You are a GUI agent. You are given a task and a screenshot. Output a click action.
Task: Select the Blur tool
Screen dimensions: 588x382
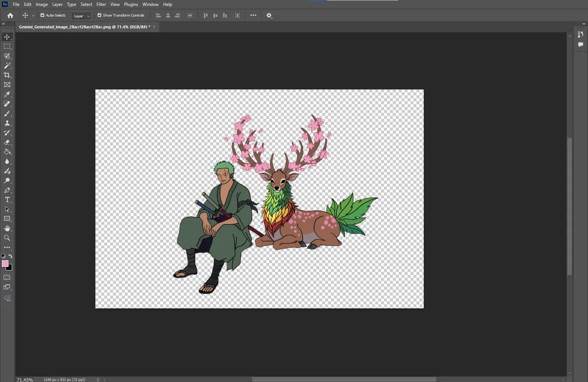[x=7, y=161]
